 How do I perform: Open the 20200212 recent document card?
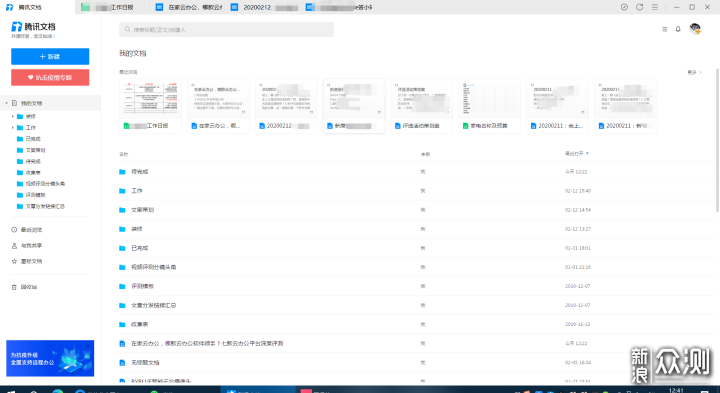[286, 106]
